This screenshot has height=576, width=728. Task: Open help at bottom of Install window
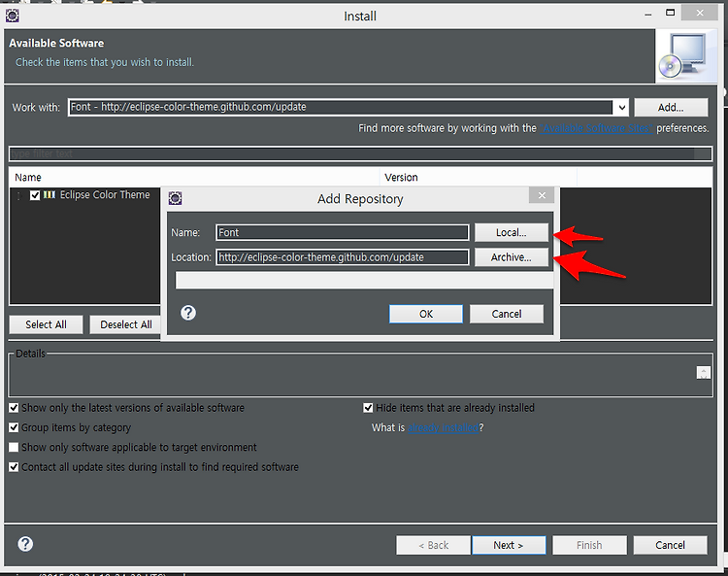click(25, 544)
